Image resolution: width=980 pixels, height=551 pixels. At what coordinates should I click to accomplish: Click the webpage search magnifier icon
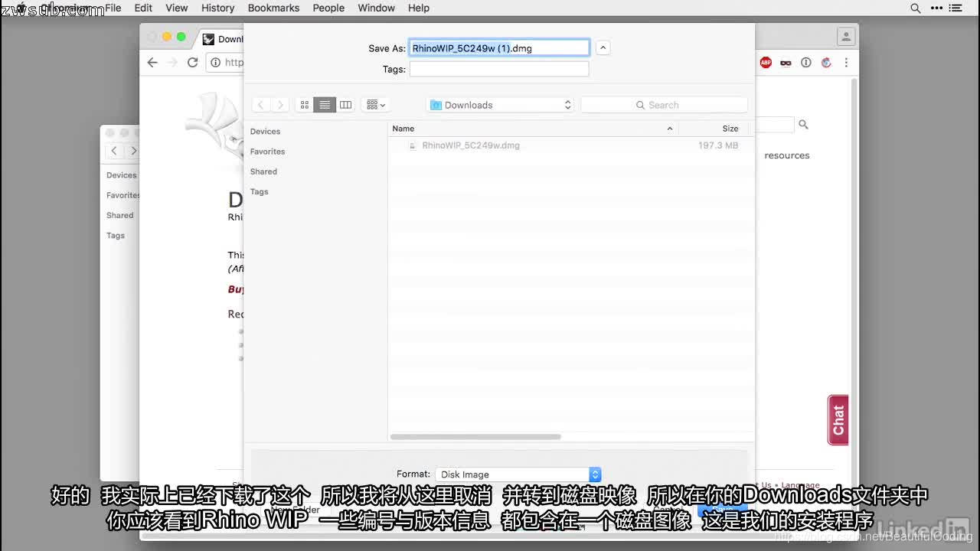tap(803, 124)
